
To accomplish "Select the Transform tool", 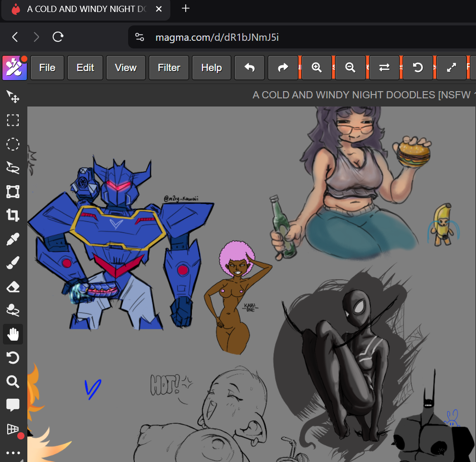I will click(x=13, y=191).
